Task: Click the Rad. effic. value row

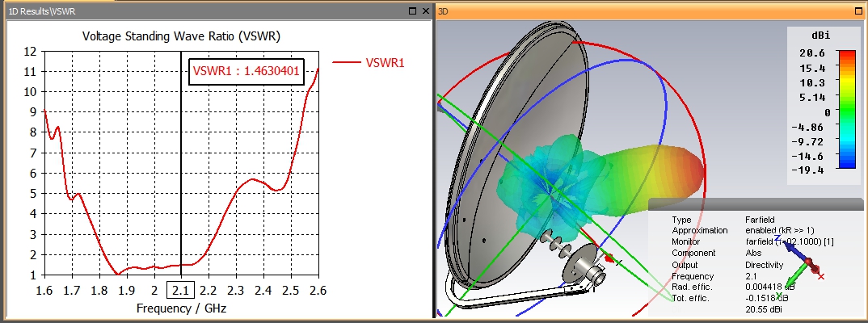Action: [734, 287]
